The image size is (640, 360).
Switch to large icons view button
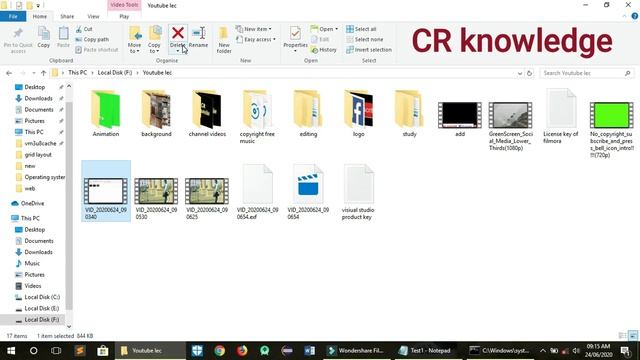click(633, 336)
